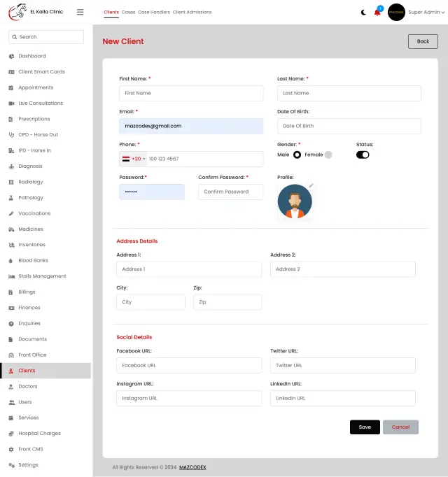Select the Female gender radio button
The width and height of the screenshot is (448, 477).
pos(328,155)
